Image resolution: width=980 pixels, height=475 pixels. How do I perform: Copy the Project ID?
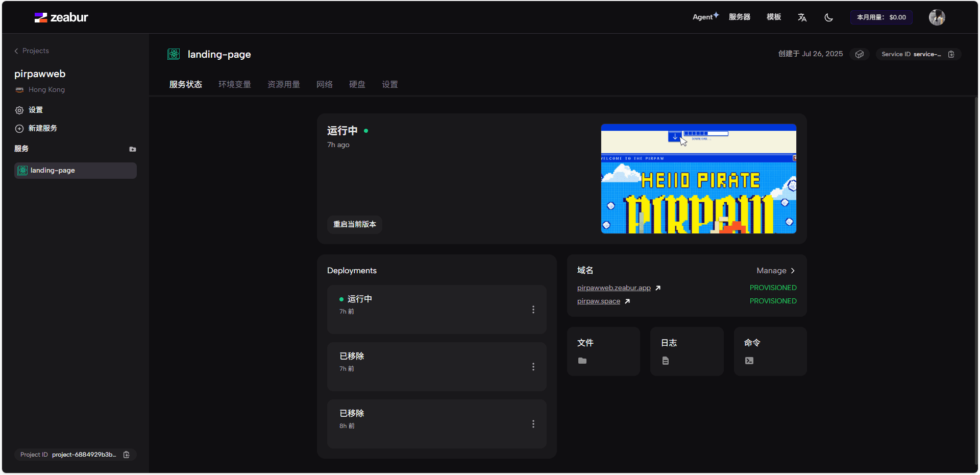tap(127, 455)
